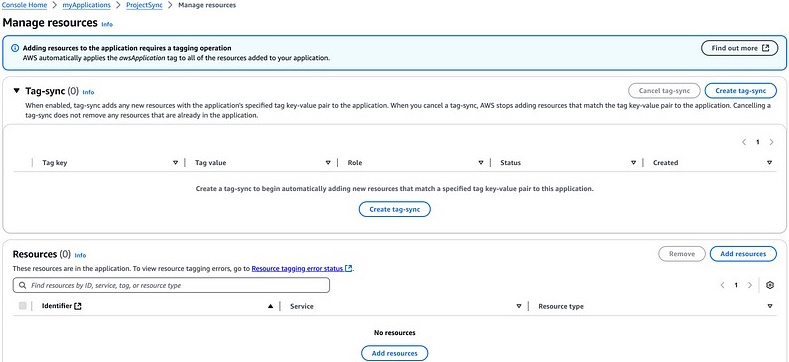
Task: Select page 1 in Tag-sync pagination
Action: [757, 142]
